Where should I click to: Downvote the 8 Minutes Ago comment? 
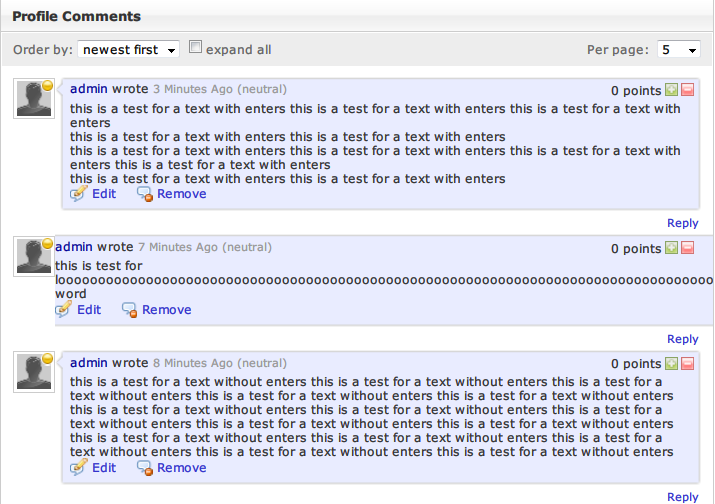point(688,364)
